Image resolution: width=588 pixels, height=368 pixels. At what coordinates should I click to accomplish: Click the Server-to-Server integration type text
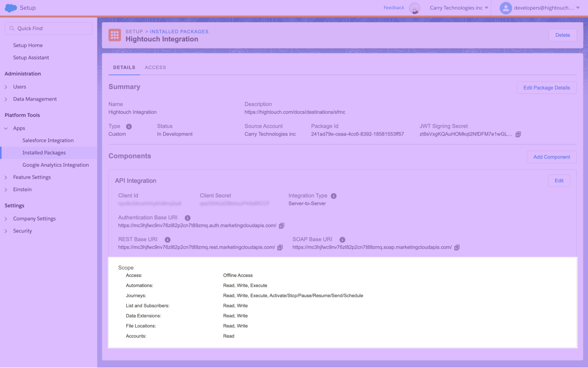point(307,204)
